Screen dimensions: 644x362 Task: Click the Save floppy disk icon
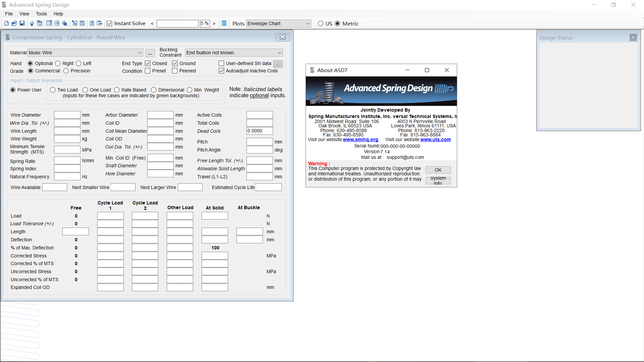click(x=22, y=23)
